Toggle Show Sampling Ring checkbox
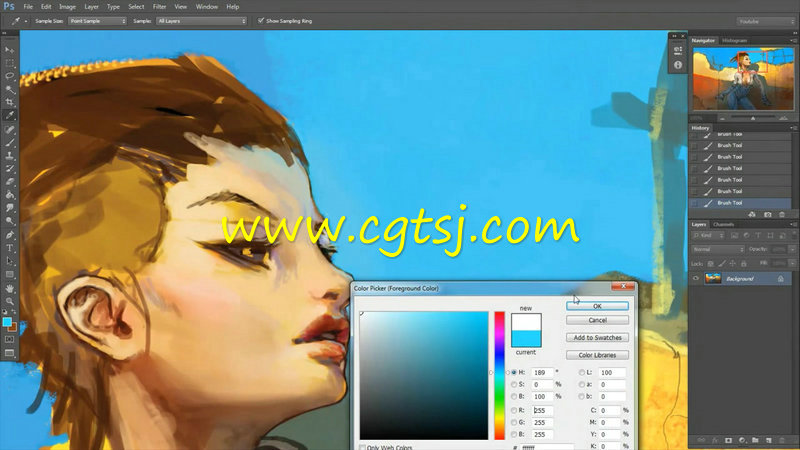This screenshot has width=800, height=450. (x=261, y=20)
